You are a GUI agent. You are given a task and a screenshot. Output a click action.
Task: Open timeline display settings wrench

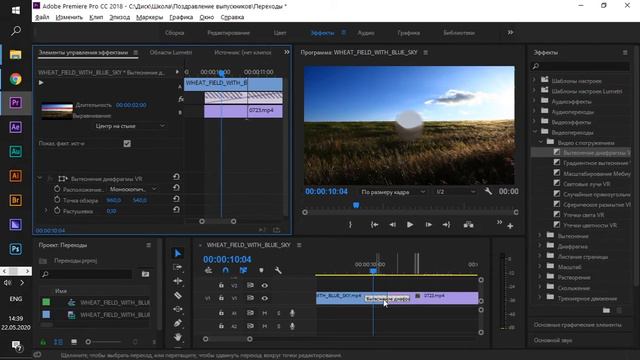278,270
